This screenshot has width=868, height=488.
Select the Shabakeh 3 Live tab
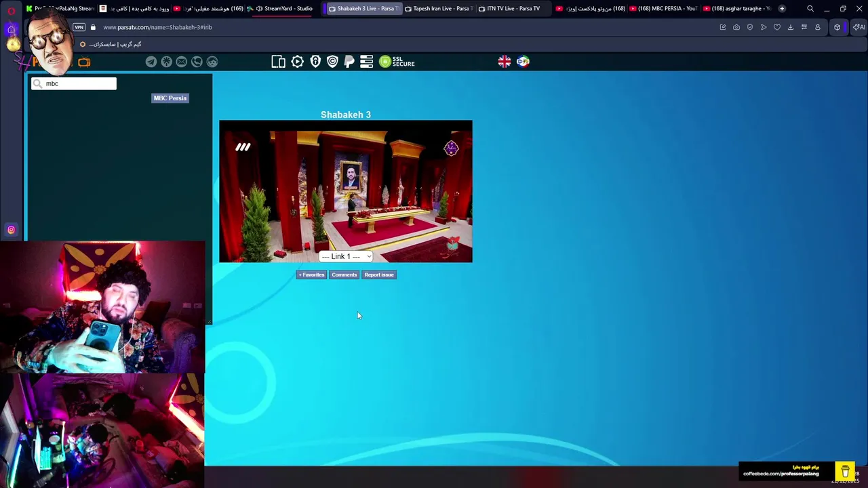pyautogui.click(x=363, y=9)
